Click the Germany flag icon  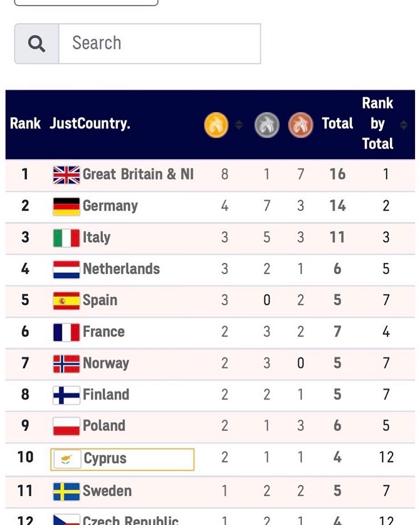(66, 206)
